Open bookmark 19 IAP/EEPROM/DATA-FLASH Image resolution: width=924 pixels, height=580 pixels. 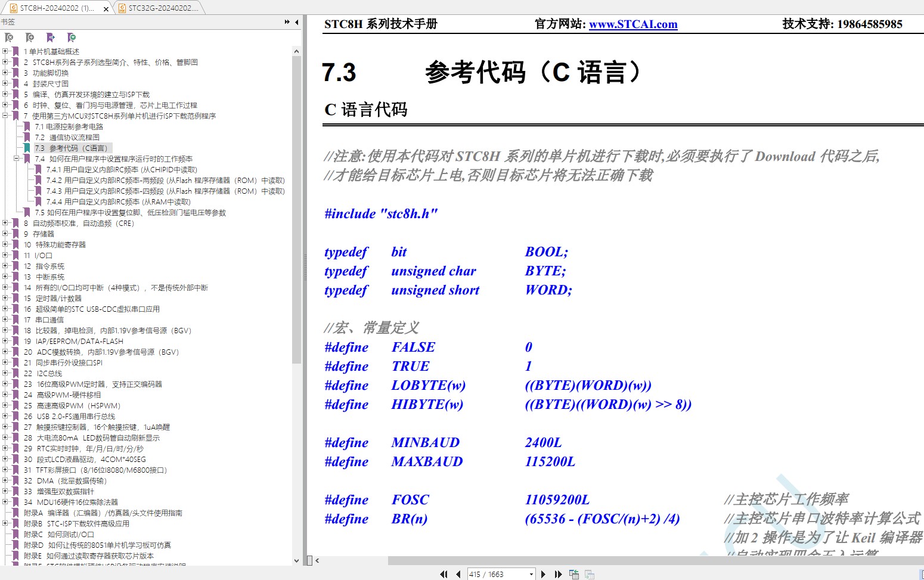pyautogui.click(x=73, y=341)
